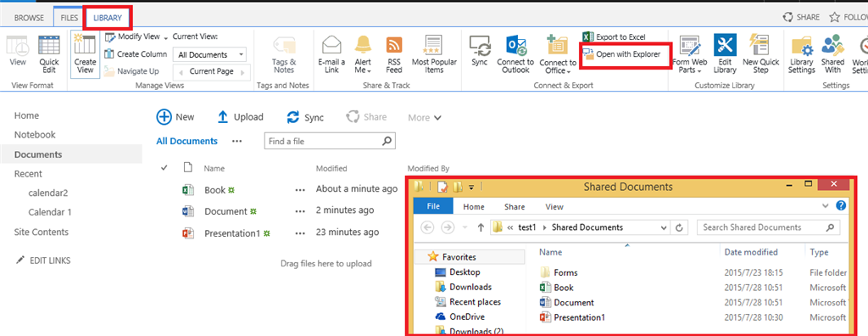Open the Share tab in Explorer
The image size is (868, 336).
(x=515, y=207)
